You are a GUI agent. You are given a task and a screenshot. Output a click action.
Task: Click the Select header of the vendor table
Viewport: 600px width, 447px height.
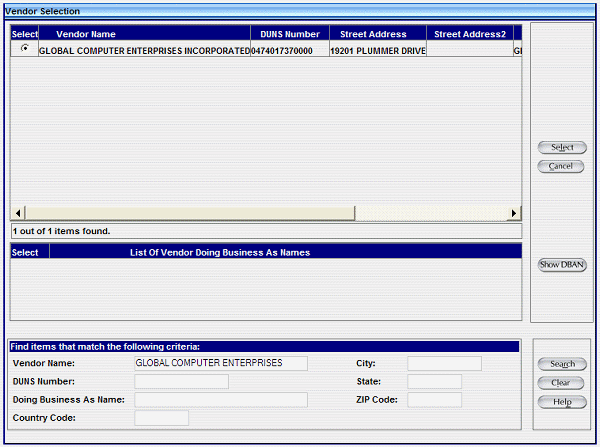(x=24, y=34)
